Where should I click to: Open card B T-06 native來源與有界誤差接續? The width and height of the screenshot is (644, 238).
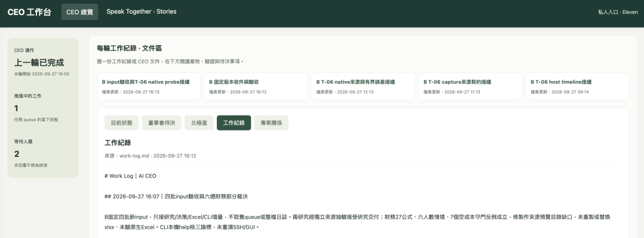coord(363,86)
